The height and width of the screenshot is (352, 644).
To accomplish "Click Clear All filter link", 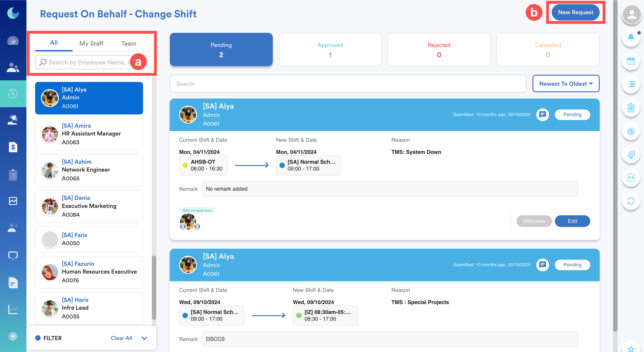I will pyautogui.click(x=121, y=338).
